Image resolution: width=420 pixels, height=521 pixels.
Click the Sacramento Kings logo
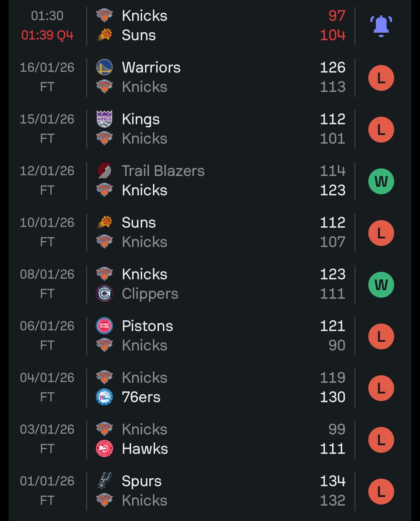(x=104, y=119)
